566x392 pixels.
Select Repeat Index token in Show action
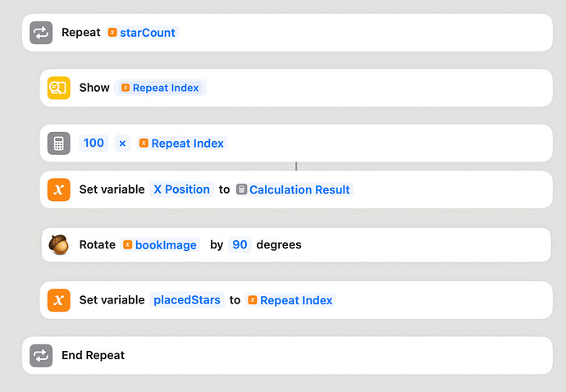click(160, 88)
